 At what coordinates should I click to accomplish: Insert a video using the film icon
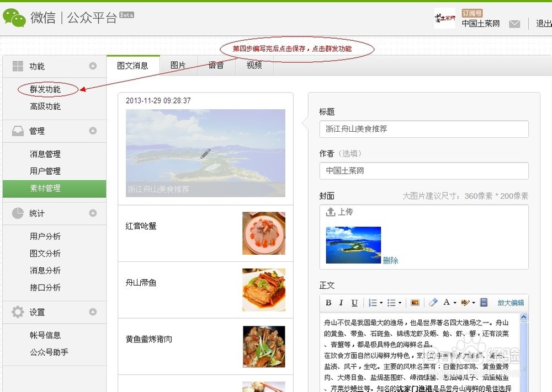pyautogui.click(x=485, y=302)
